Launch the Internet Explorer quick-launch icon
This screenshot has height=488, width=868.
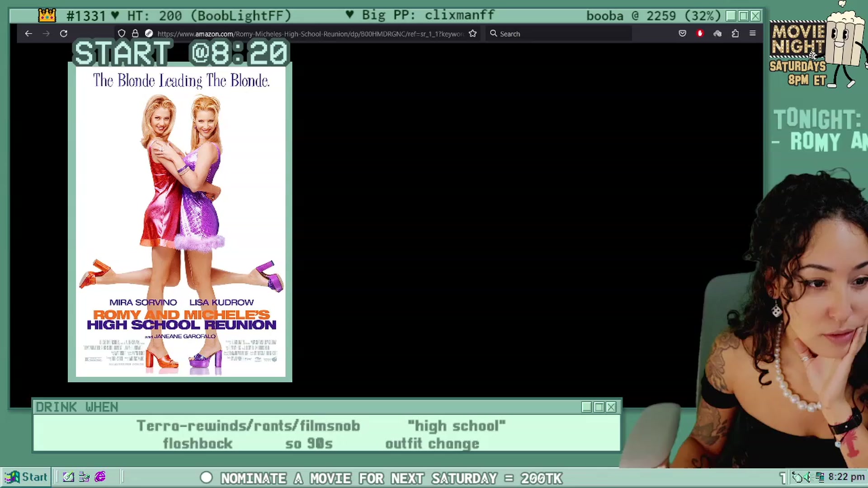(100, 477)
